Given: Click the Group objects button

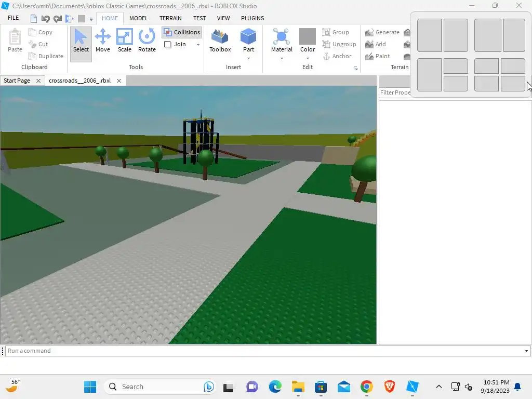Looking at the screenshot, I should 336,32.
